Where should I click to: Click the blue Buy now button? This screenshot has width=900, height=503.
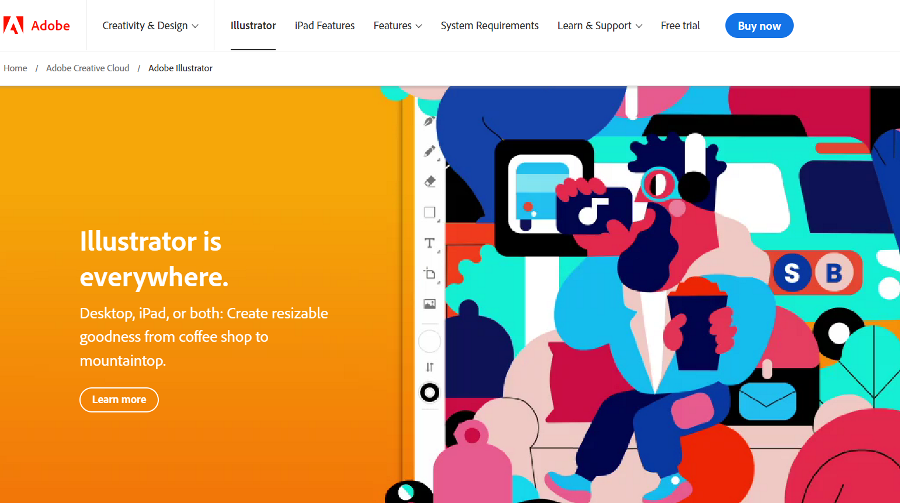(x=759, y=26)
